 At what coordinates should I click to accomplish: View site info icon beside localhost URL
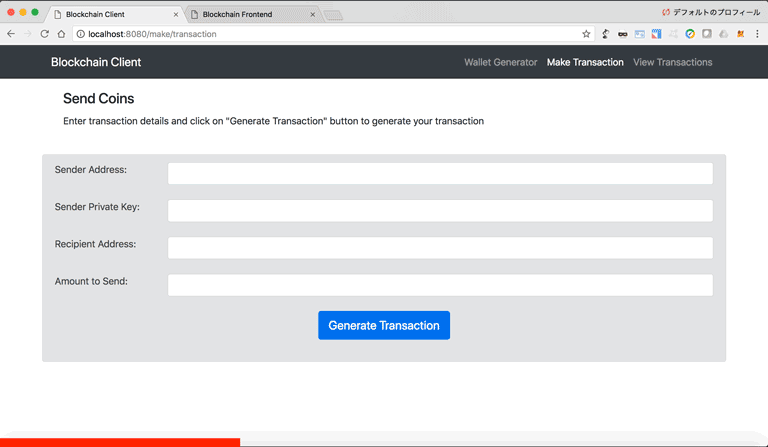click(x=80, y=34)
